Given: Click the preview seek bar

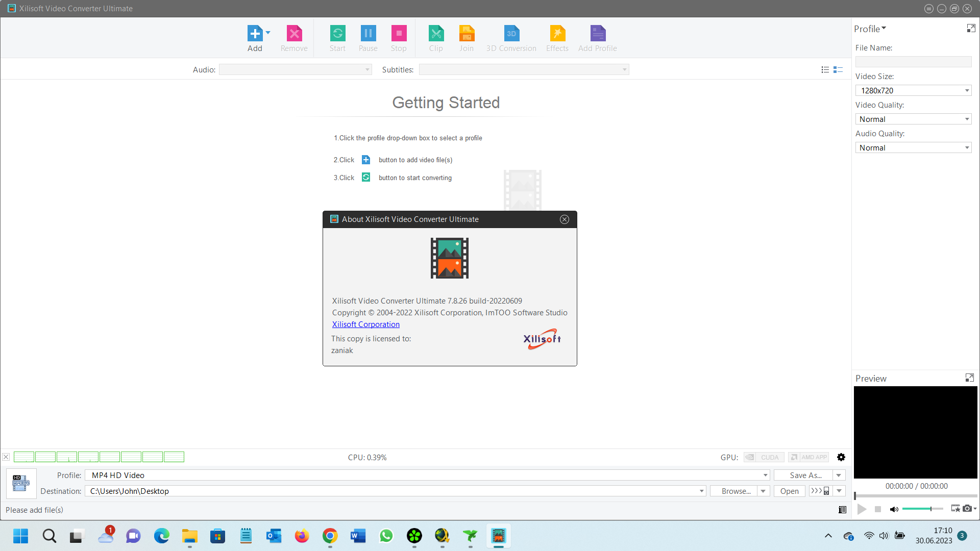Looking at the screenshot, I should pyautogui.click(x=916, y=496).
